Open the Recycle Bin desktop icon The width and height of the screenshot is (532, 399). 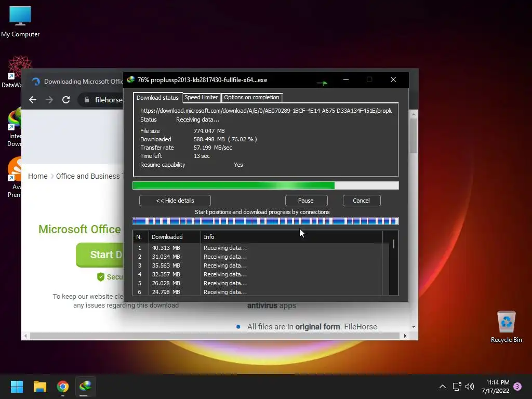coord(506,326)
